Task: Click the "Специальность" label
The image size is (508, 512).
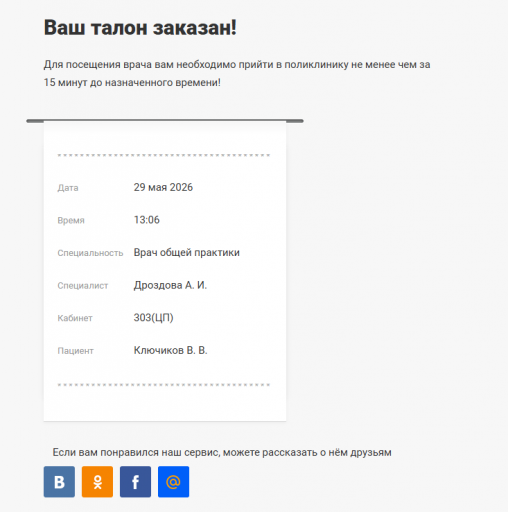Action: 90,253
